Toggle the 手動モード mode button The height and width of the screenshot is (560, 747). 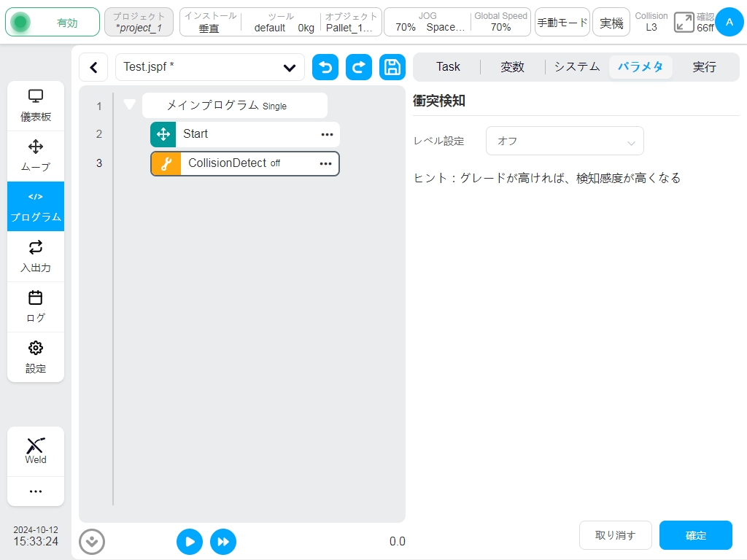coord(562,23)
